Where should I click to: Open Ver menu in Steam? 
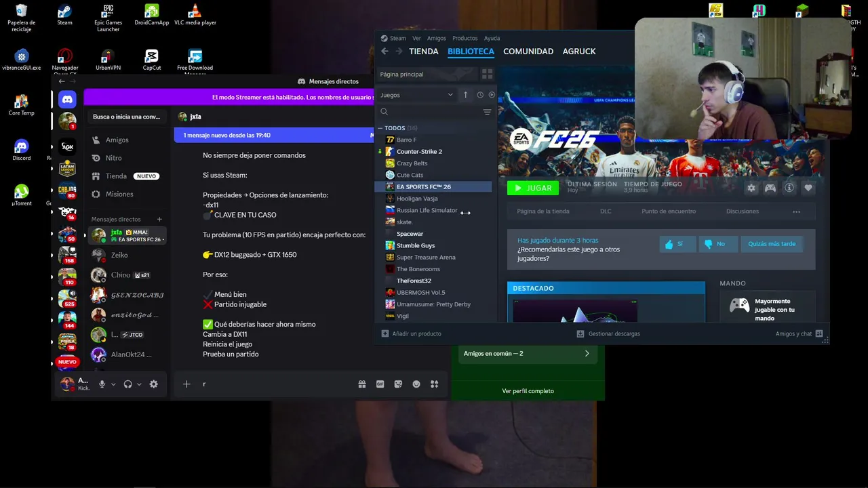[416, 38]
